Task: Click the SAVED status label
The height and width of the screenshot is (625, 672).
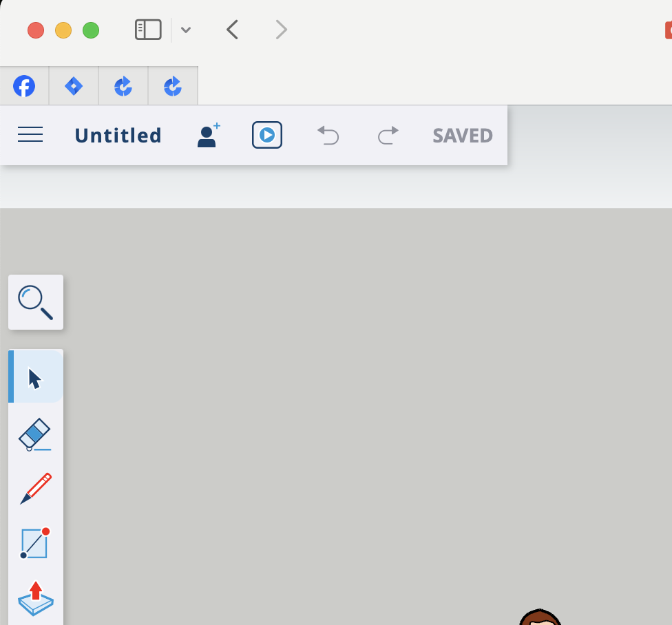Action: click(463, 136)
